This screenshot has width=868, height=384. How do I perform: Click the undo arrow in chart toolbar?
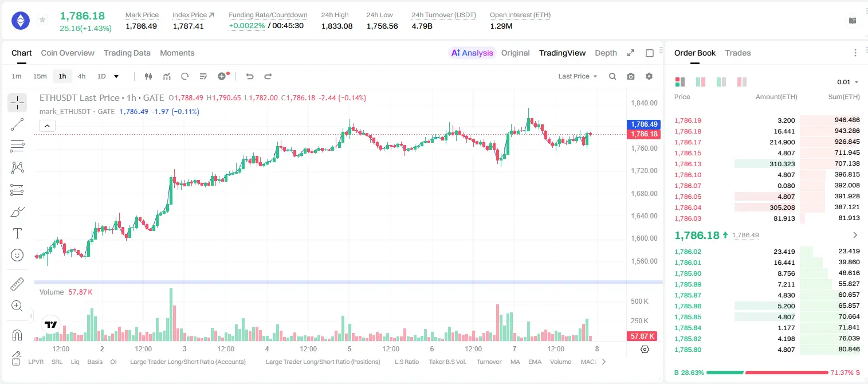[249, 76]
